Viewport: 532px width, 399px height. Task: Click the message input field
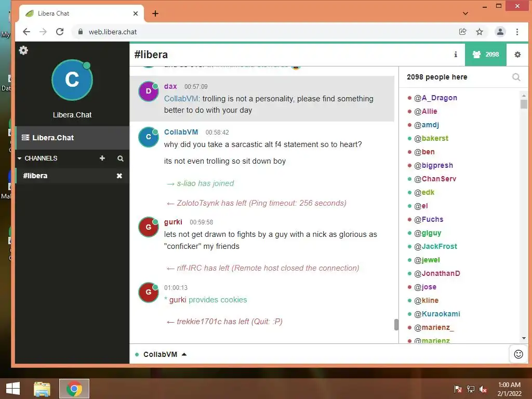coord(348,354)
